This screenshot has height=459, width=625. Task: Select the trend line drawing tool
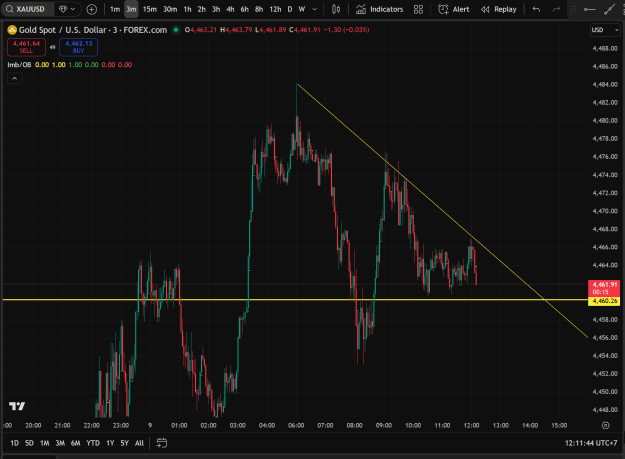click(x=609, y=9)
